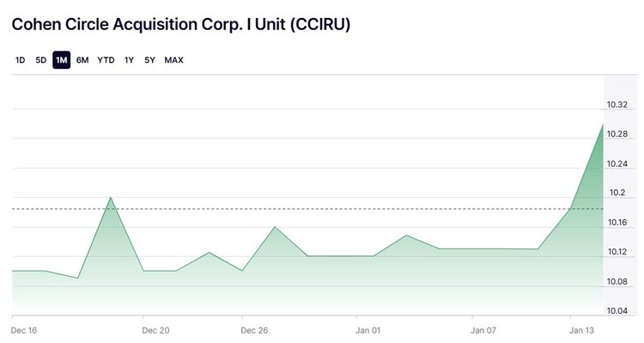The height and width of the screenshot is (343, 644).
Task: Click the 10.04 price axis label
Action: (x=617, y=311)
